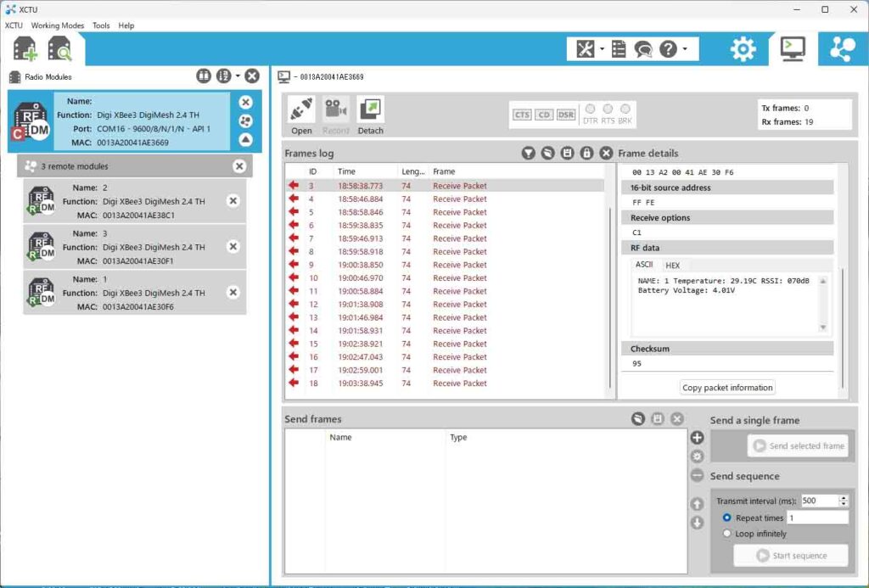Image resolution: width=869 pixels, height=588 pixels.
Task: Clear the 3 remote modules list
Action: (239, 165)
